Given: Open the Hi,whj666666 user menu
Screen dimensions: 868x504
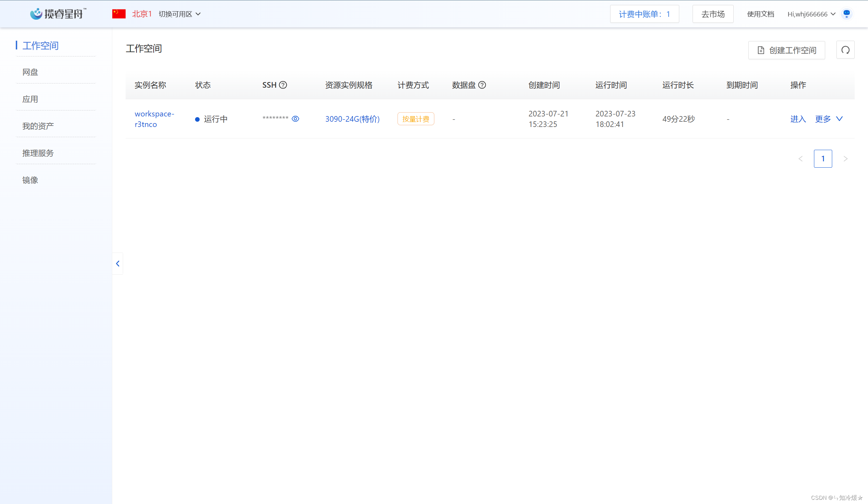Looking at the screenshot, I should 811,14.
